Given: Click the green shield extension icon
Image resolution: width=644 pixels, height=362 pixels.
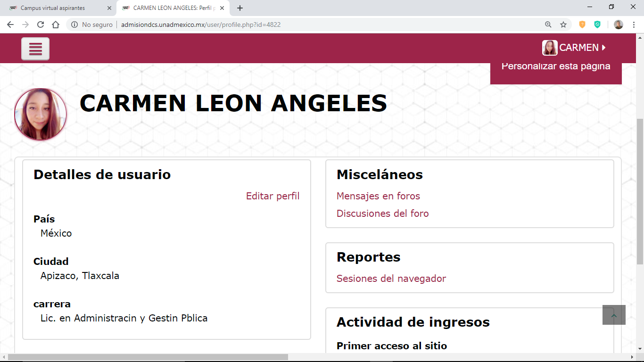Looking at the screenshot, I should pos(597,25).
